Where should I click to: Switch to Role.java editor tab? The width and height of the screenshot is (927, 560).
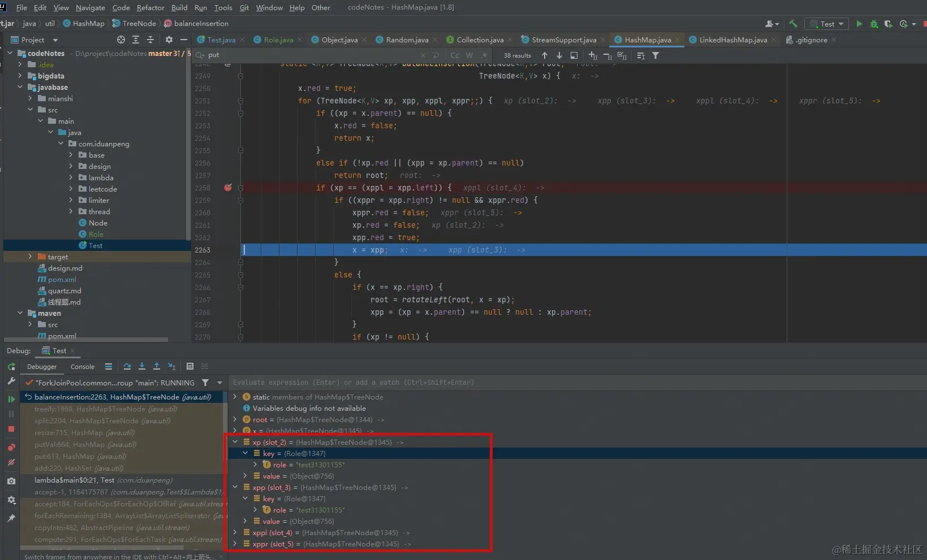(x=278, y=40)
